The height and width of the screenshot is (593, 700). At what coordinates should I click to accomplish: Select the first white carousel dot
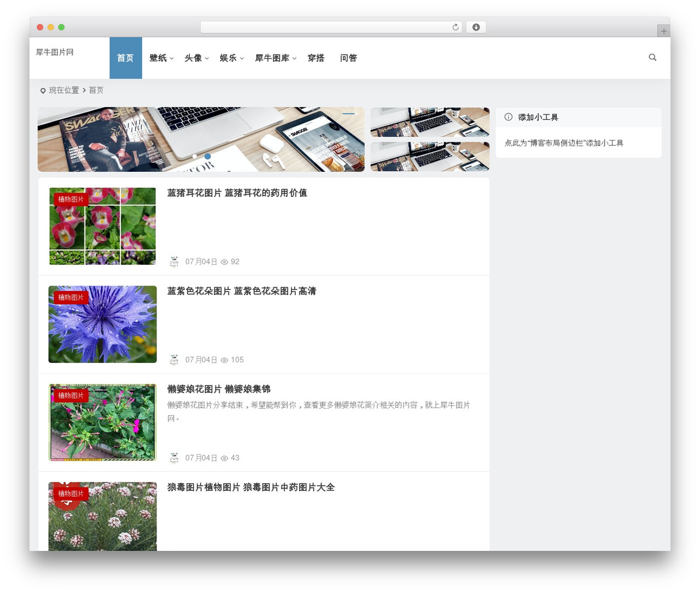tap(195, 156)
